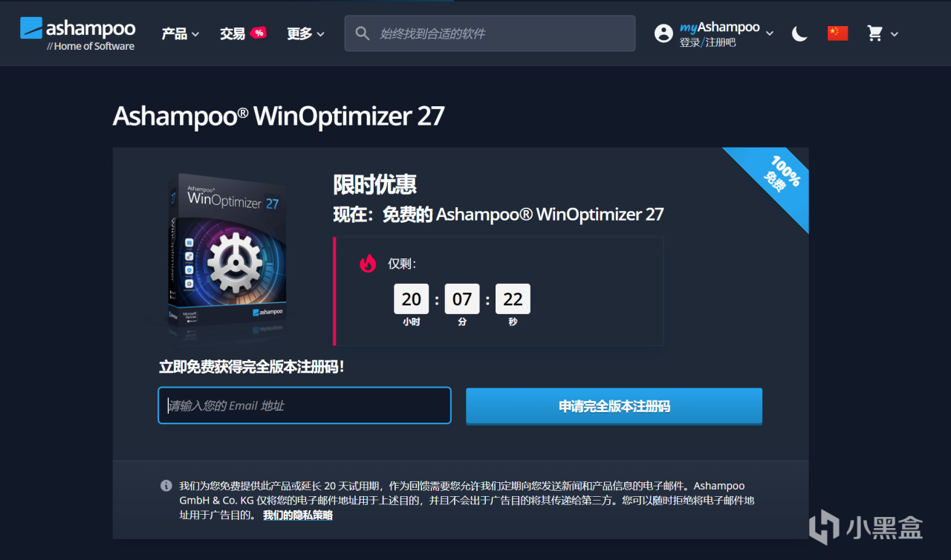Toggle dark mode moon icon
Screen dimensions: 951x560
pyautogui.click(x=799, y=33)
